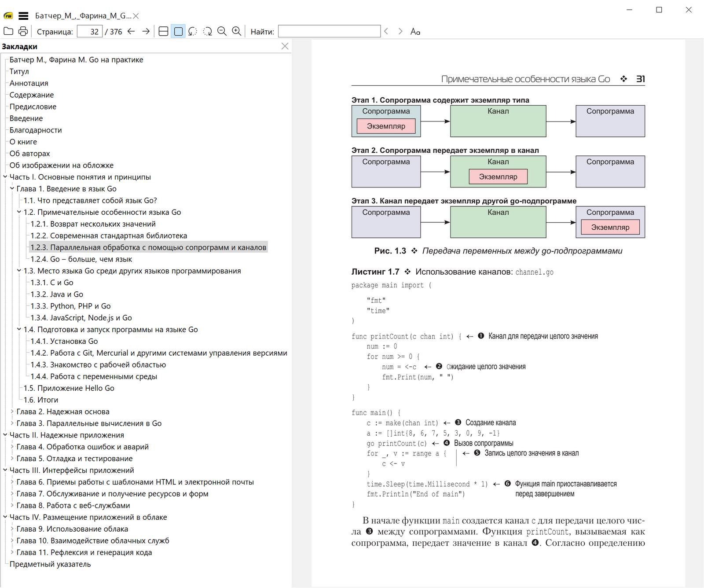Go to previous page with left arrow
The image size is (704, 588).
pos(131,31)
